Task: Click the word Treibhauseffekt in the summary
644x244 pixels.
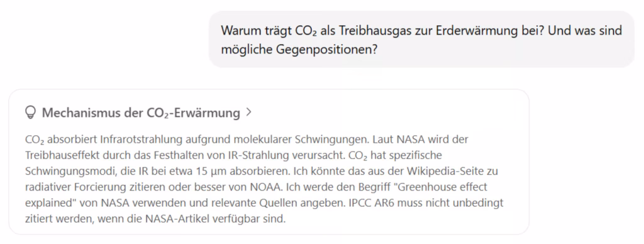Action: tap(56, 156)
